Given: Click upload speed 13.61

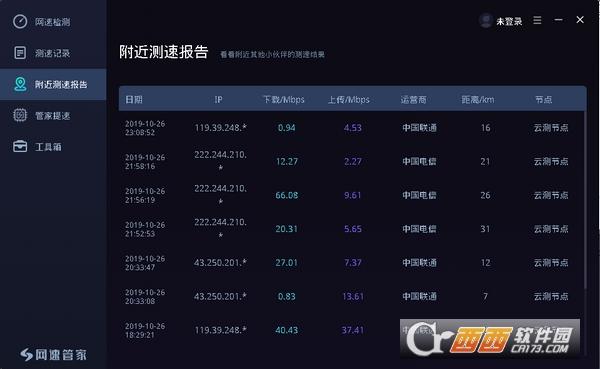Looking at the screenshot, I should (x=352, y=296).
